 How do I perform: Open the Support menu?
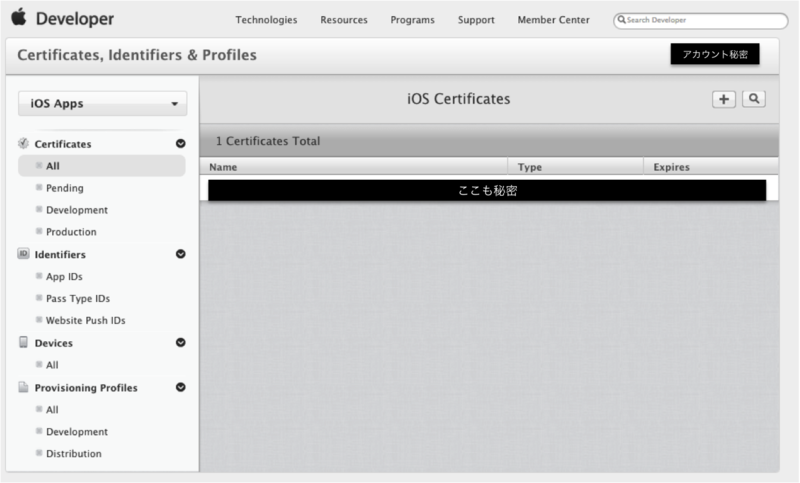coord(476,20)
